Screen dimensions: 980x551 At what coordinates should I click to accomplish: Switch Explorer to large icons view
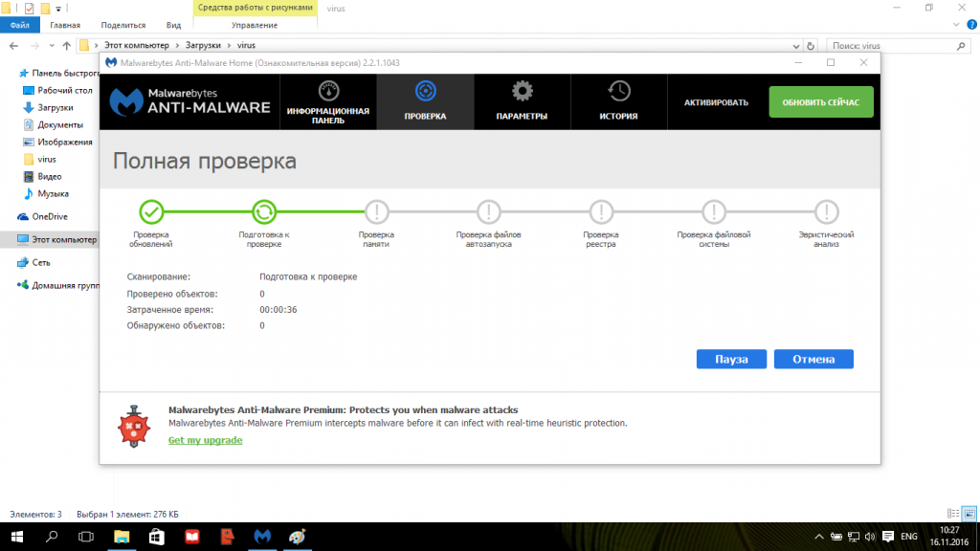click(969, 514)
